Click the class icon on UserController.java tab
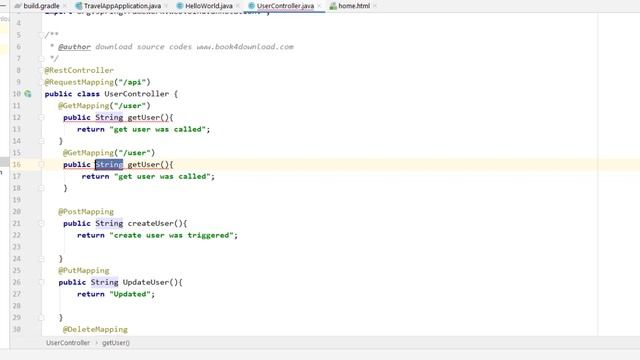640x360 pixels. (251, 6)
